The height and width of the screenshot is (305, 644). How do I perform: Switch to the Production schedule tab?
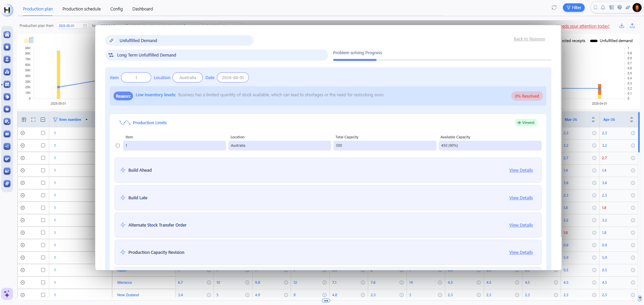[82, 9]
